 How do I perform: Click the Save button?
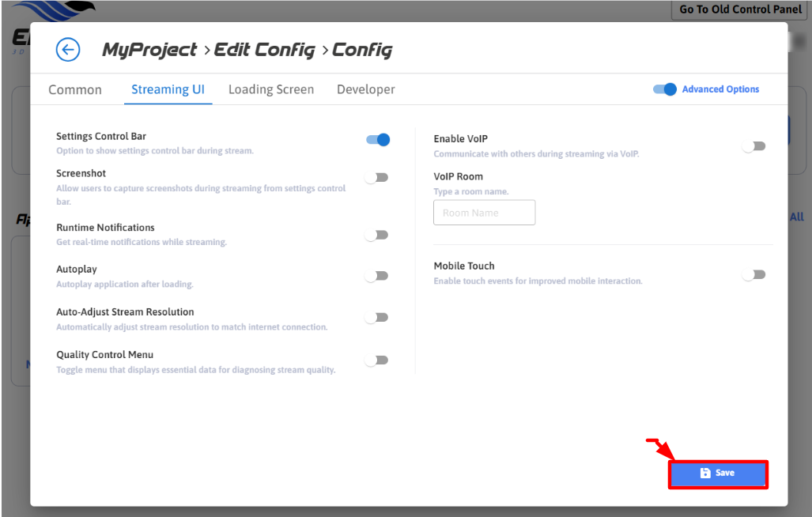point(718,474)
